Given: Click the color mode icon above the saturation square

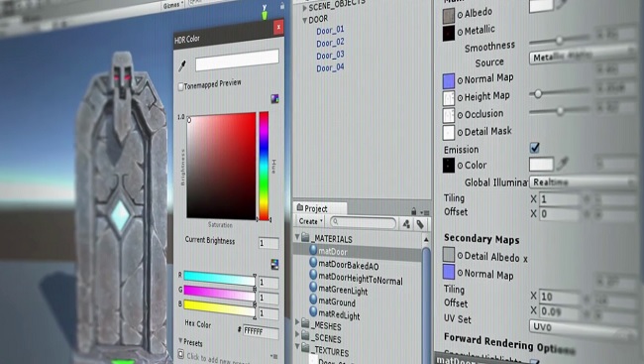Looking at the screenshot, I should coord(274,99).
